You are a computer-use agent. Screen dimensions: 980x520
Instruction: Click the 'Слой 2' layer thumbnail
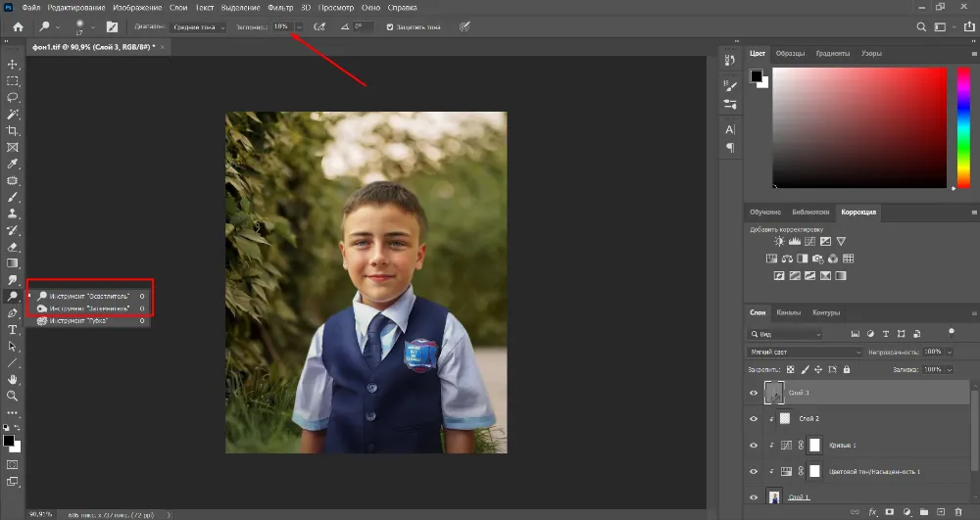click(x=783, y=418)
